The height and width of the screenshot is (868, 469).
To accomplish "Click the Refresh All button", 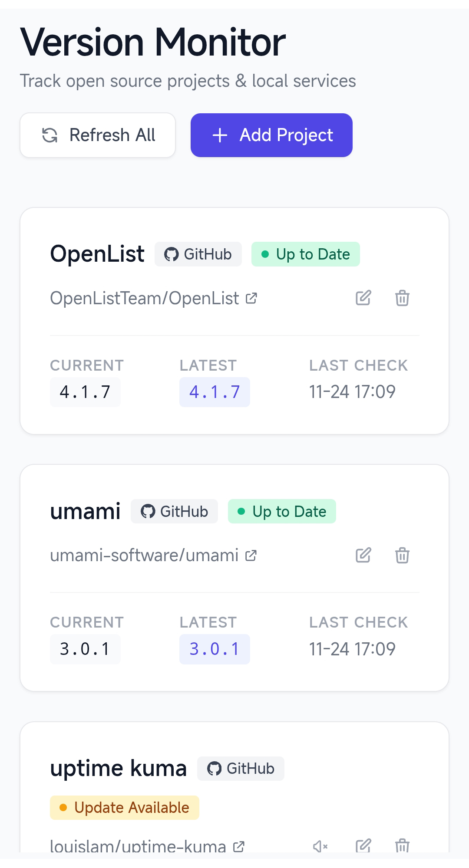I will click(98, 135).
